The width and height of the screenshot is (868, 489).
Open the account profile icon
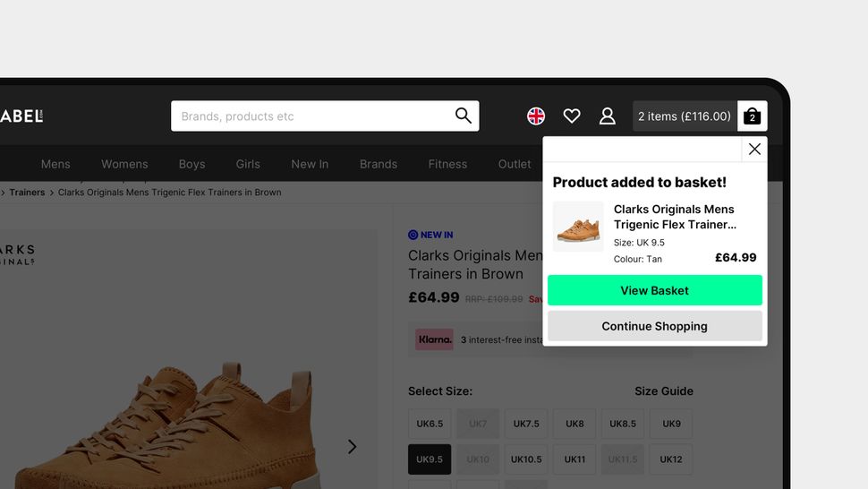click(x=608, y=116)
